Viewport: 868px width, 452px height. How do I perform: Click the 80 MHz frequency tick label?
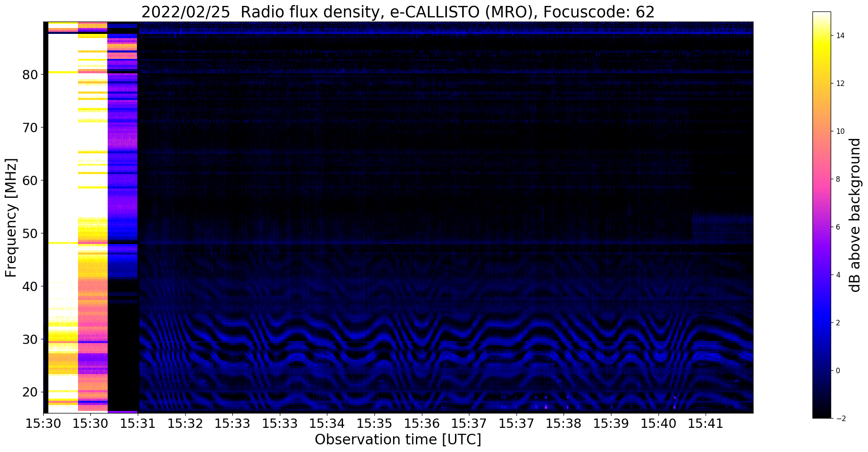(x=30, y=75)
